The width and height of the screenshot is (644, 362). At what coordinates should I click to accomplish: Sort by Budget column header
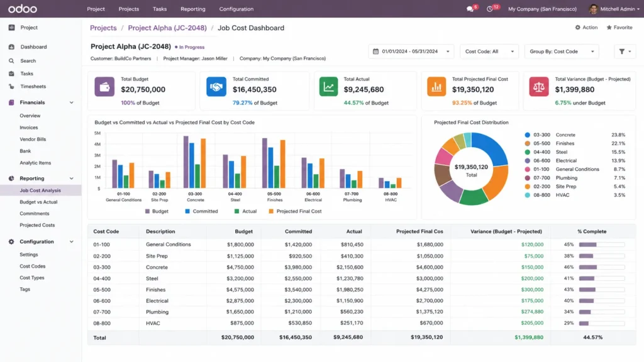click(x=243, y=231)
